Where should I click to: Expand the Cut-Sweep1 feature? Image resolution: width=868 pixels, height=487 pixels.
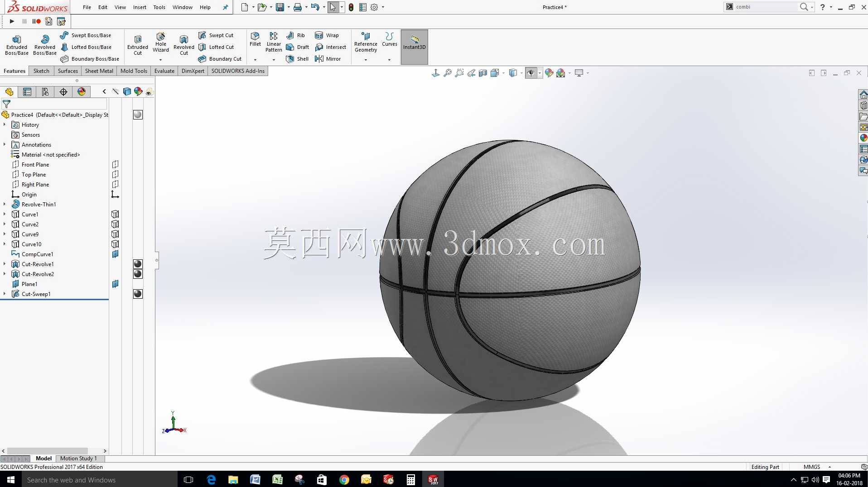(5, 294)
